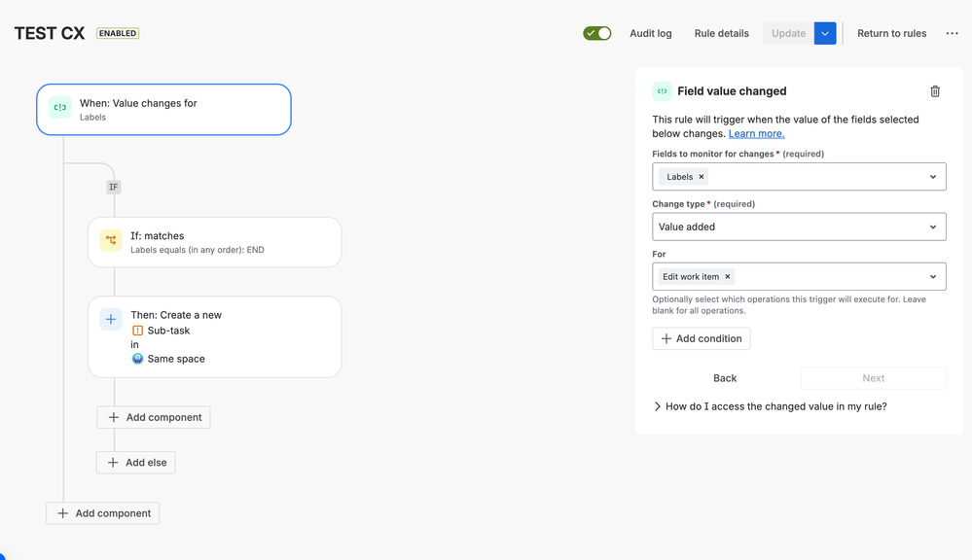
Task: Click the Back button
Action: coord(725,378)
